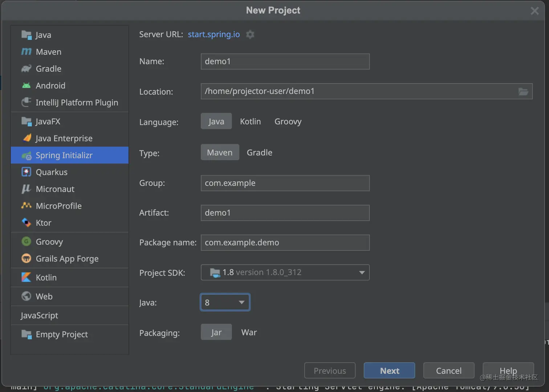Open the start.spring.io link

213,34
